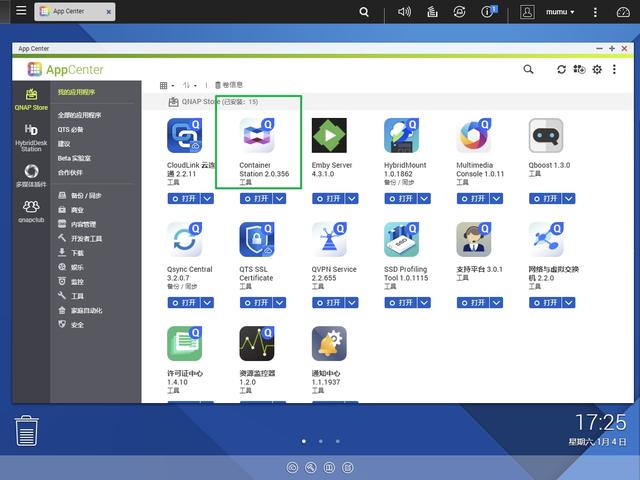Open the Emby Server app icon
This screenshot has height=480, width=640.
(328, 135)
